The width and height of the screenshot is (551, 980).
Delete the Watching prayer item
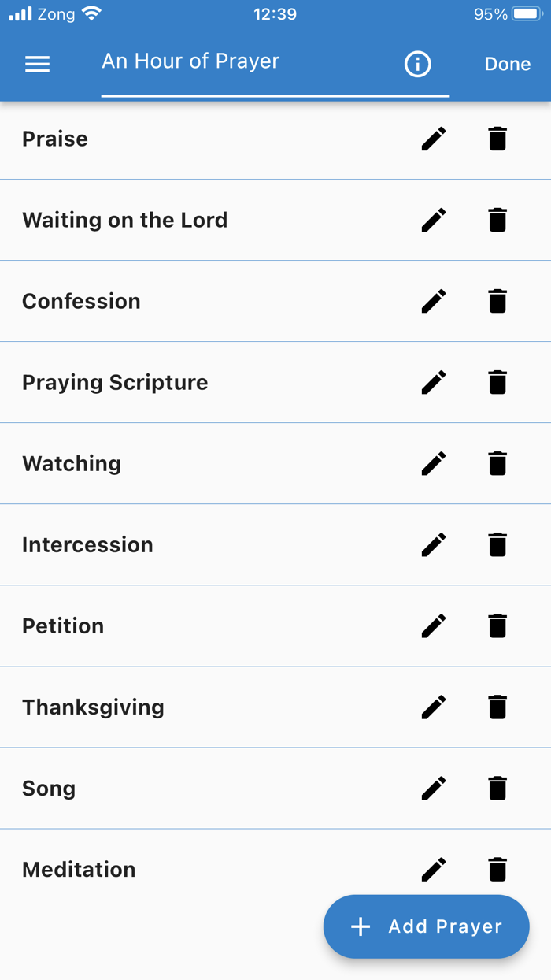pyautogui.click(x=497, y=463)
